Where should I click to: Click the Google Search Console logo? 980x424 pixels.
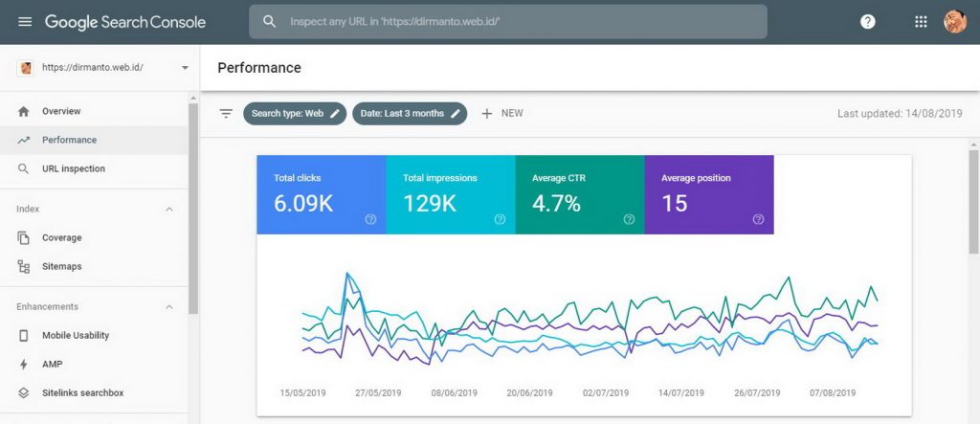[125, 22]
